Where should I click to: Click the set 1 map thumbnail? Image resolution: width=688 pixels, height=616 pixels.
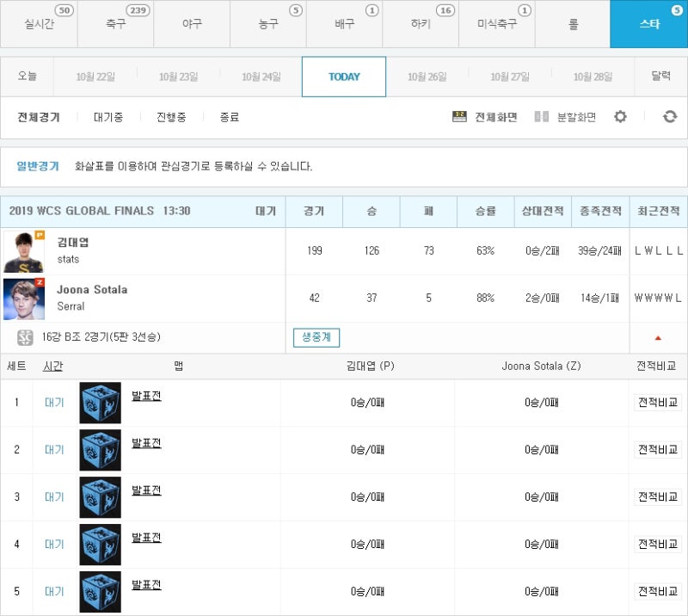pyautogui.click(x=100, y=403)
